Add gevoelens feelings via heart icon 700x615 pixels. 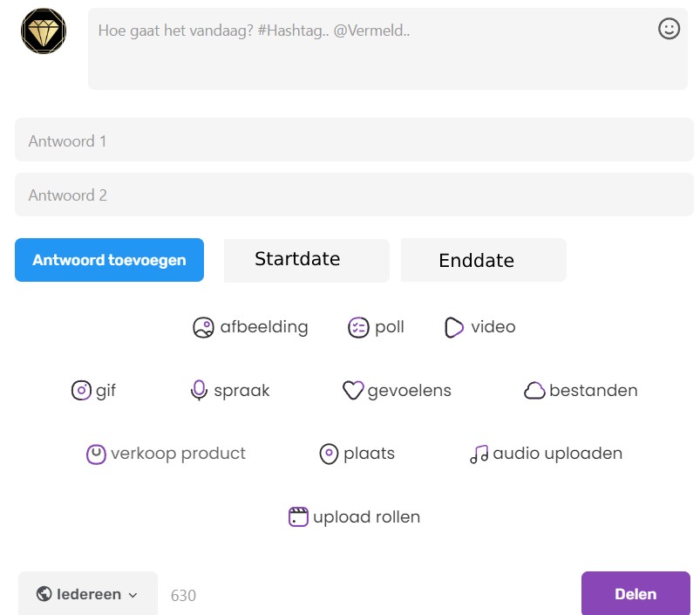coord(353,390)
